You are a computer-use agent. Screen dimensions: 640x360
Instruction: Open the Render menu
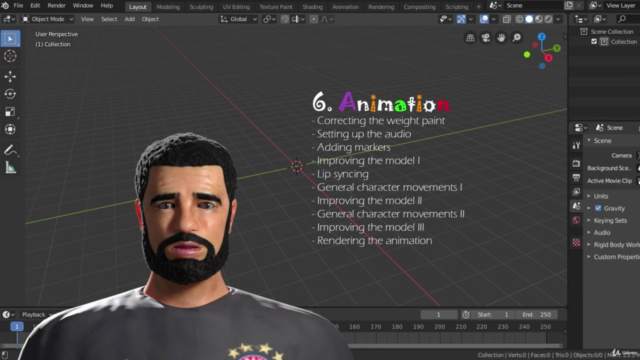(56, 6)
